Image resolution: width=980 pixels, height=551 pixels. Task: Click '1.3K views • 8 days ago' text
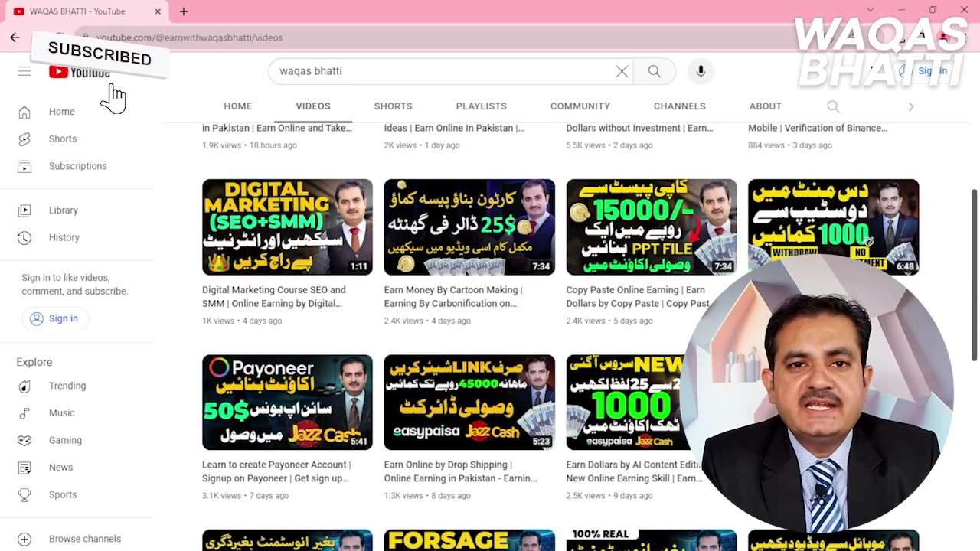(427, 496)
